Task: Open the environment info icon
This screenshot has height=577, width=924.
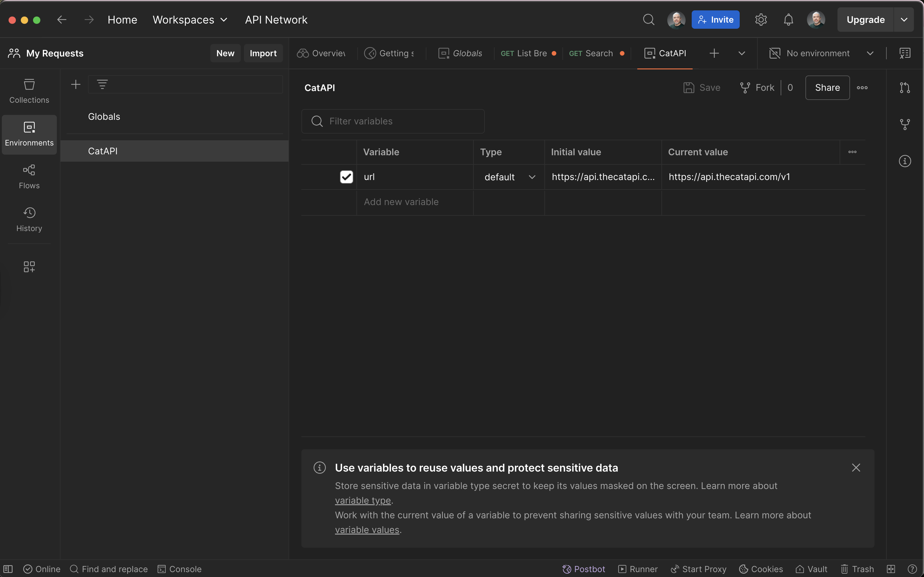Action: click(x=904, y=161)
